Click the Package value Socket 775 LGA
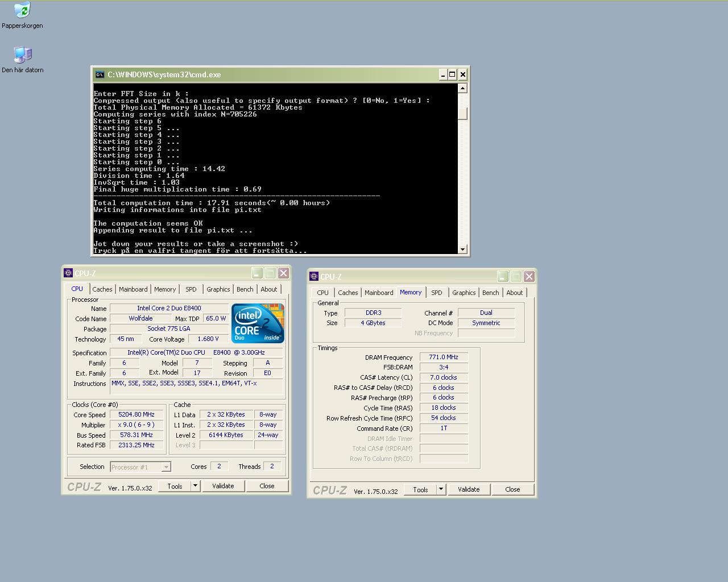 point(169,329)
